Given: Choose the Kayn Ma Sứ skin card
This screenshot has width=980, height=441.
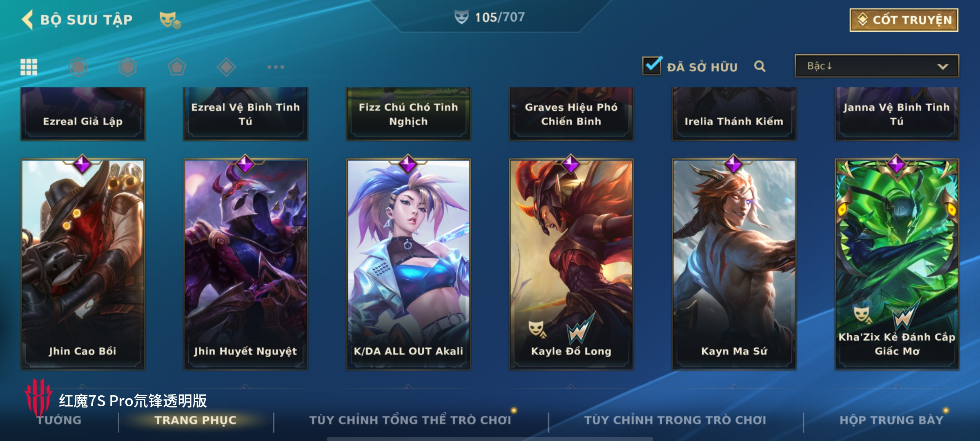Looking at the screenshot, I should click(x=734, y=265).
